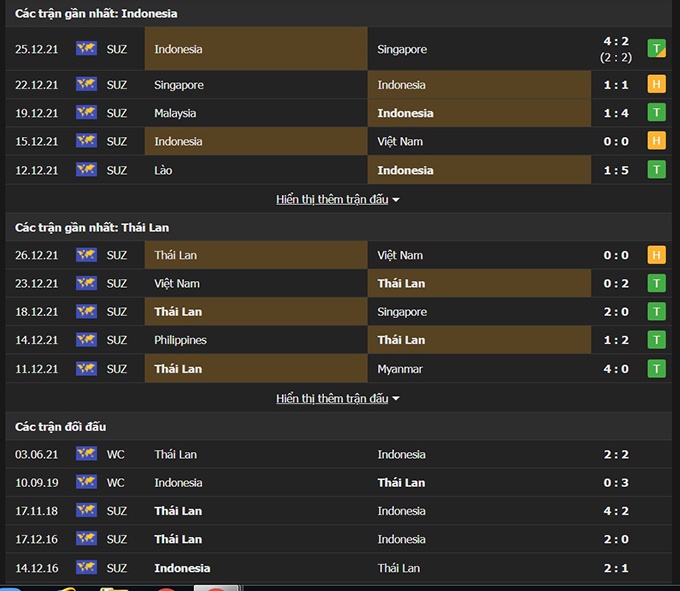Image resolution: width=680 pixels, height=591 pixels.
Task: Click the 4:2 score of the 17.11.18 match
Action: click(616, 511)
